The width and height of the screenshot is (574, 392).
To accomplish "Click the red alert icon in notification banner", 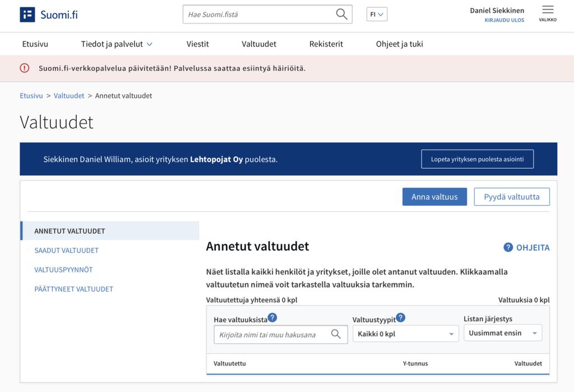I will 25,68.
